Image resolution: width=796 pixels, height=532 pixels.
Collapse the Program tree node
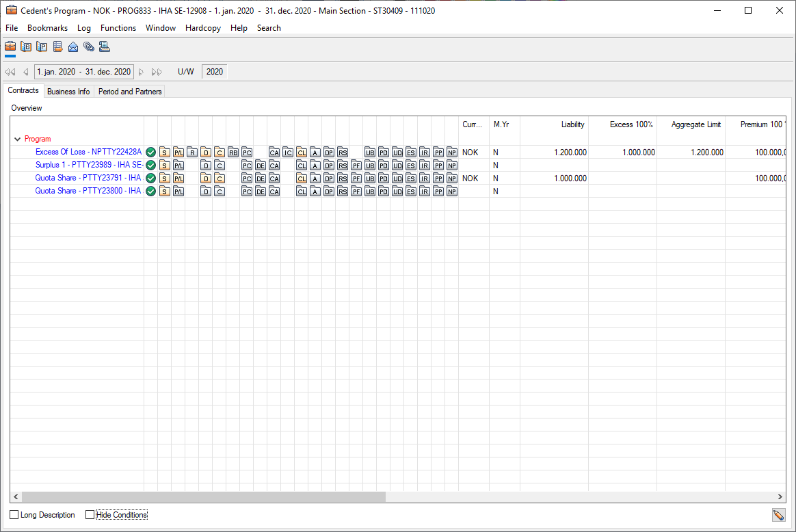(17, 139)
